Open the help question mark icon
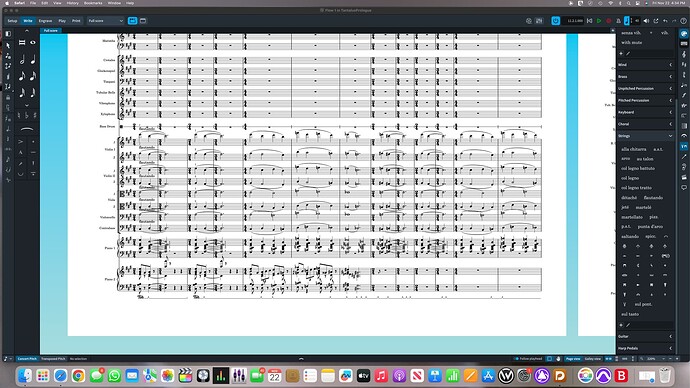 click(x=683, y=21)
